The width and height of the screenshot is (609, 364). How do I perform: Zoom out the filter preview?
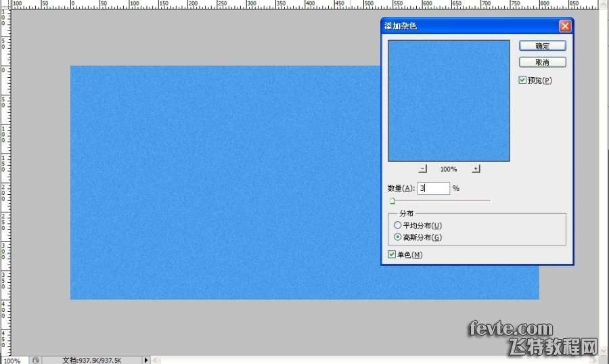click(x=422, y=168)
